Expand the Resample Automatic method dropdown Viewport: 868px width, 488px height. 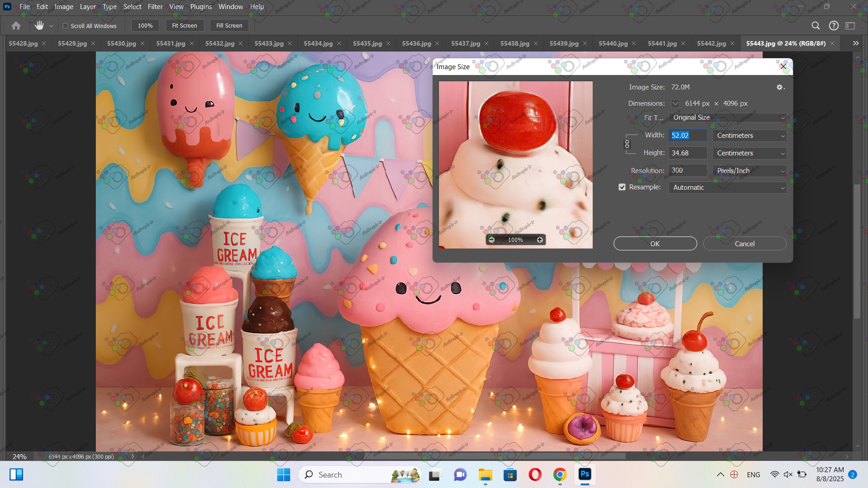pyautogui.click(x=727, y=188)
